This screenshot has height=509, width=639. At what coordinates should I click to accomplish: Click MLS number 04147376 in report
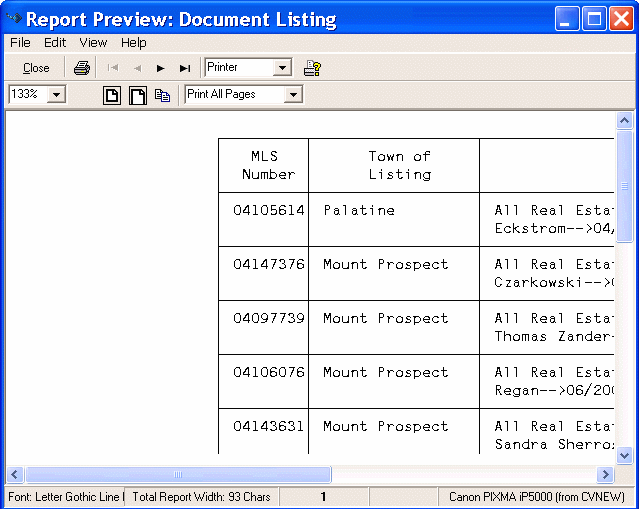tap(268, 264)
